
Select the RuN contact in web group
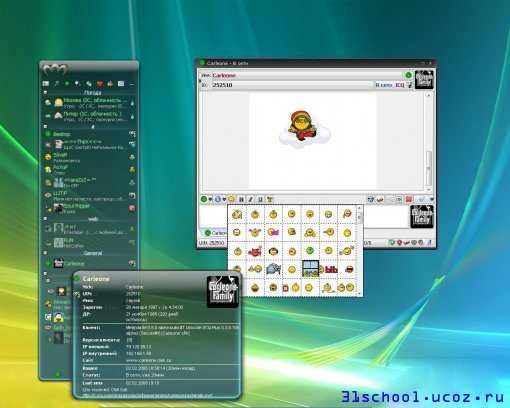pyautogui.click(x=90, y=243)
